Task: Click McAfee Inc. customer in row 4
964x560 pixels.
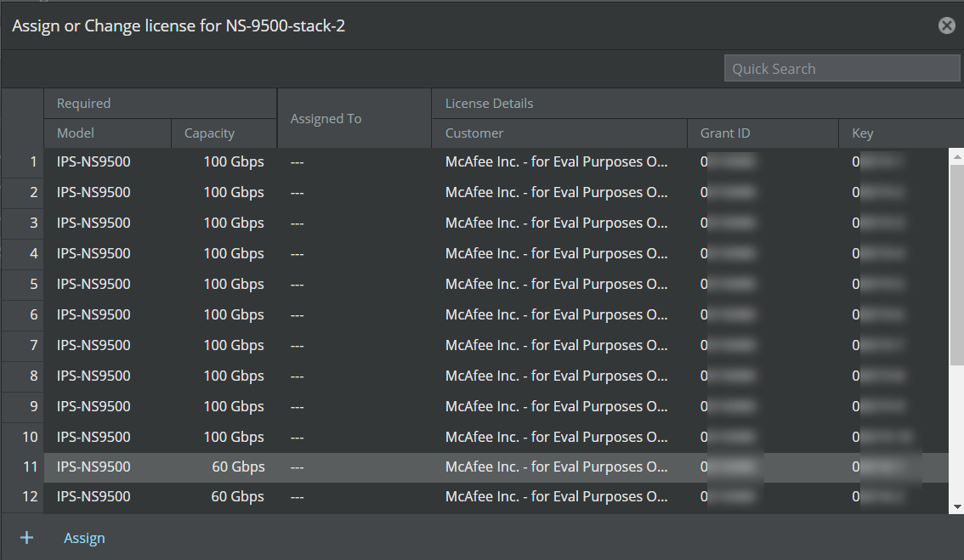Action: [557, 254]
